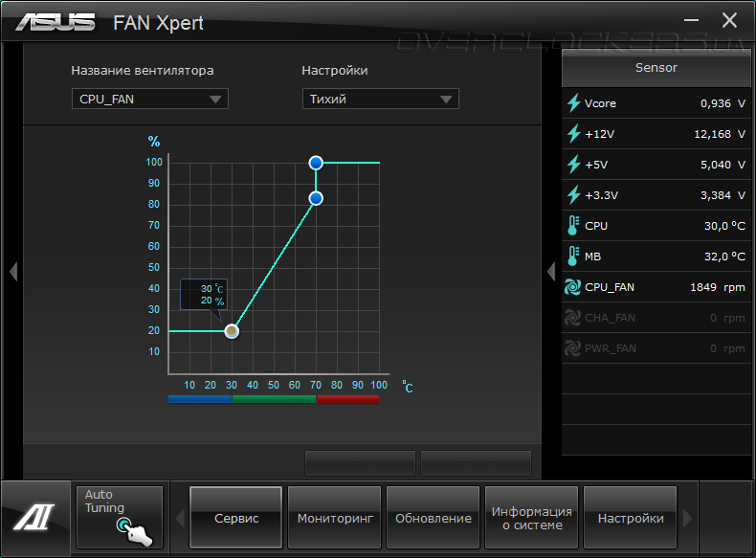The width and height of the screenshot is (756, 558).
Task: Click the PWR_FAN sensor label
Action: [x=610, y=348]
